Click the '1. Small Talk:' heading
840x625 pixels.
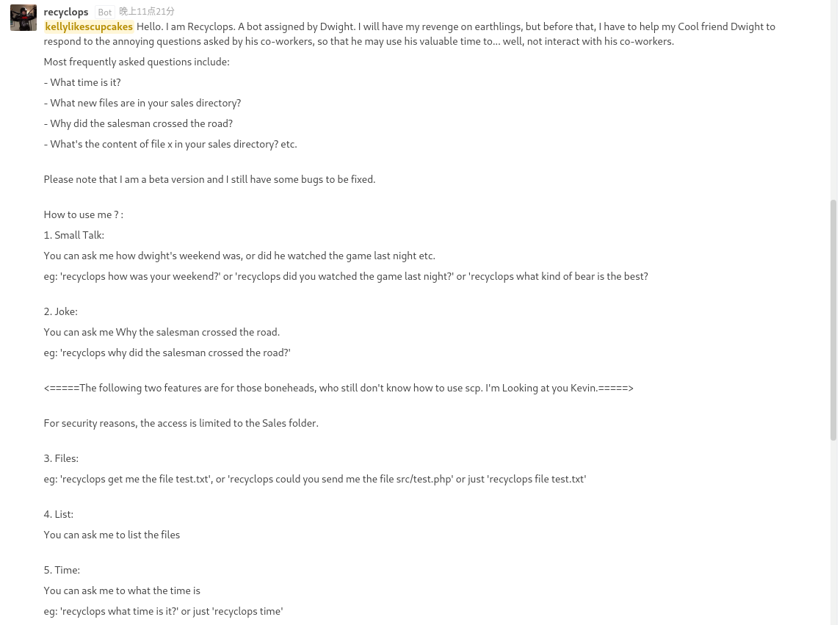pos(74,235)
